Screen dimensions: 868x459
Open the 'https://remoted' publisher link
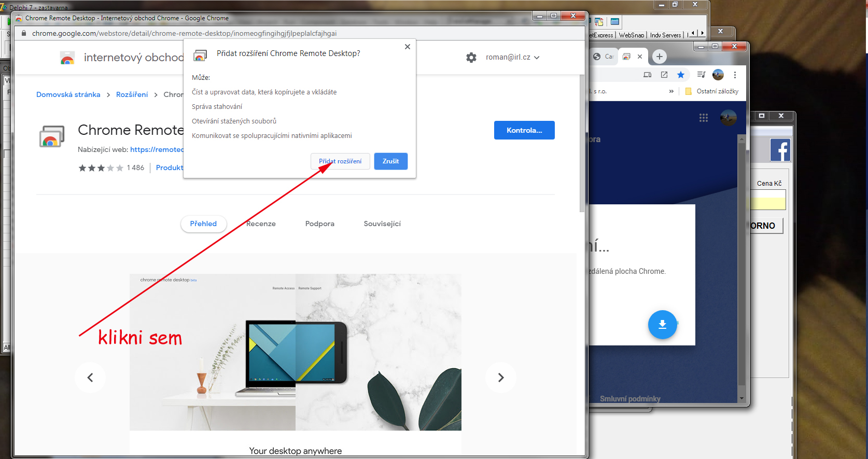[x=157, y=149]
